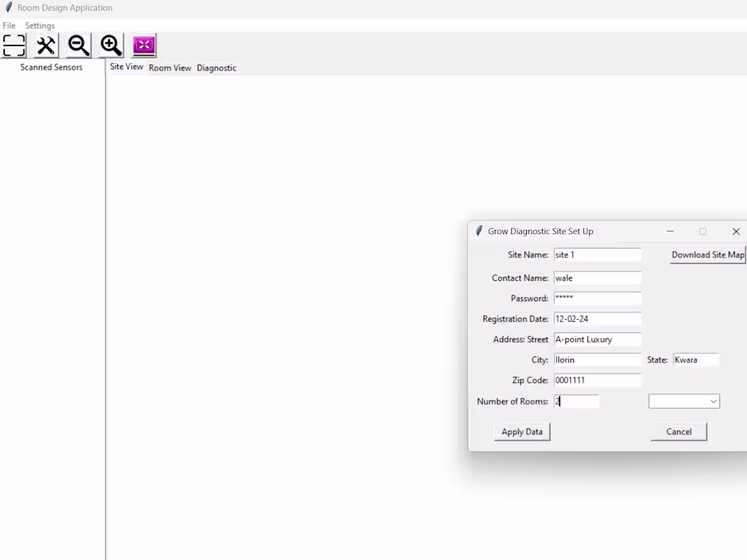Click the State field containing Kwara
This screenshot has width=747, height=560.
click(x=695, y=360)
